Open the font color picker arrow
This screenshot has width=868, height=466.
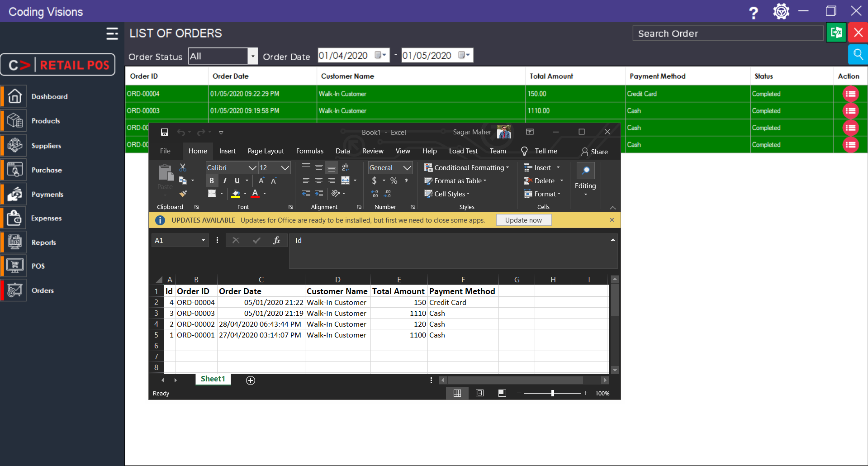pos(265,194)
